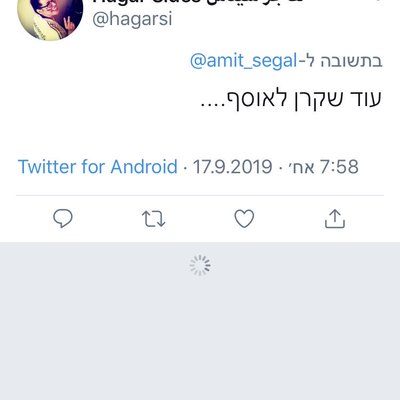The width and height of the screenshot is (400, 400).
Task: Like the tweet with the heart icon
Action: (244, 219)
